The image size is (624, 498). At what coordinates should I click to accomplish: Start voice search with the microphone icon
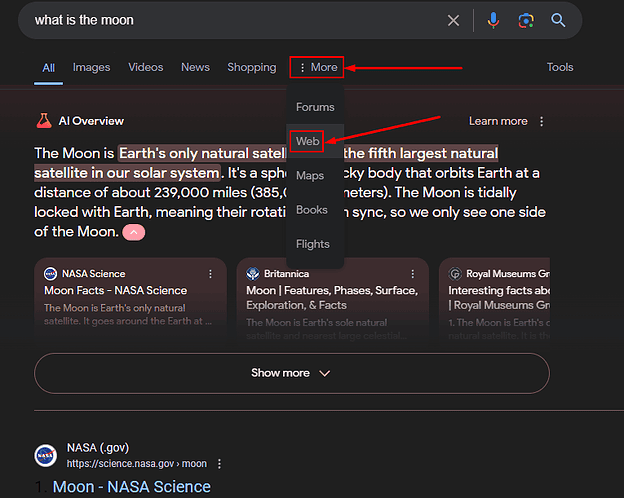coord(493,20)
